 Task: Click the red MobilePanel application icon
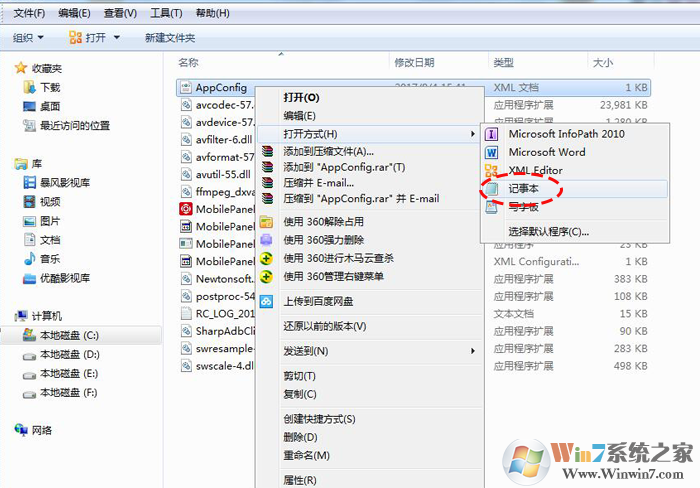(186, 209)
